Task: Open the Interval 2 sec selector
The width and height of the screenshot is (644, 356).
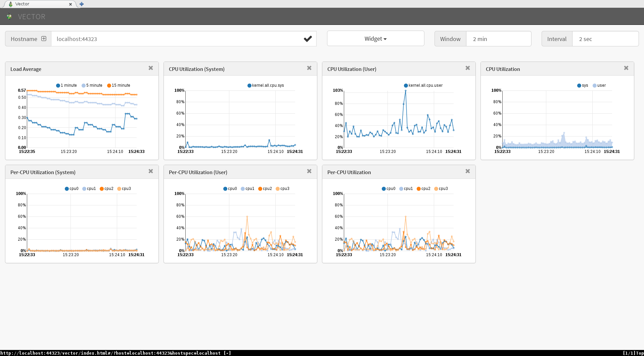Action: [605, 39]
